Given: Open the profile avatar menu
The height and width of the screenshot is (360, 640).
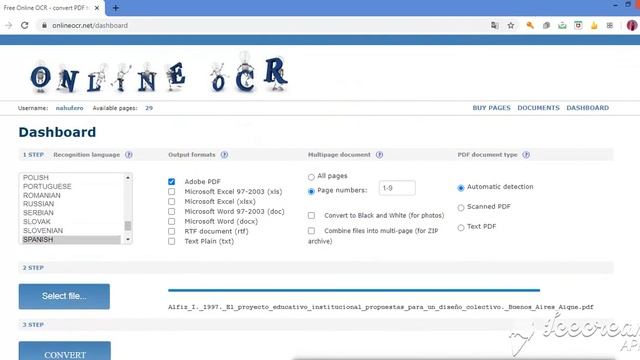Looking at the screenshot, I should pyautogui.click(x=632, y=25).
